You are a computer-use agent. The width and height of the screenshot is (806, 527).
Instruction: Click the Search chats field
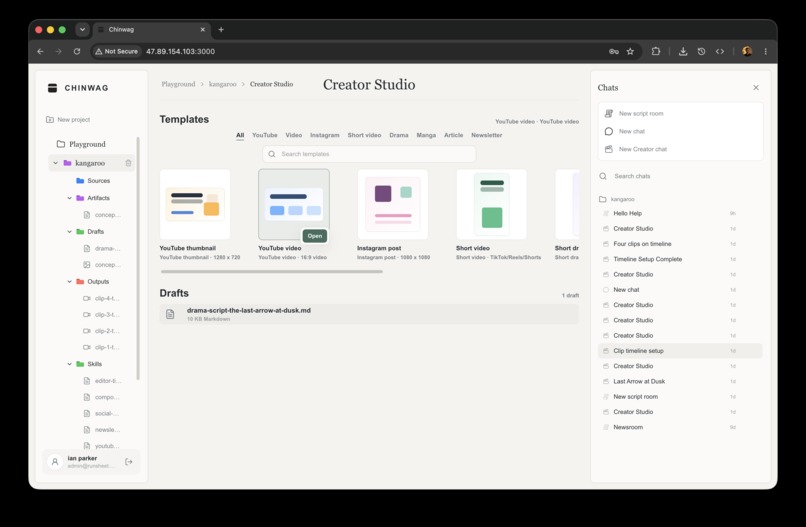[680, 176]
